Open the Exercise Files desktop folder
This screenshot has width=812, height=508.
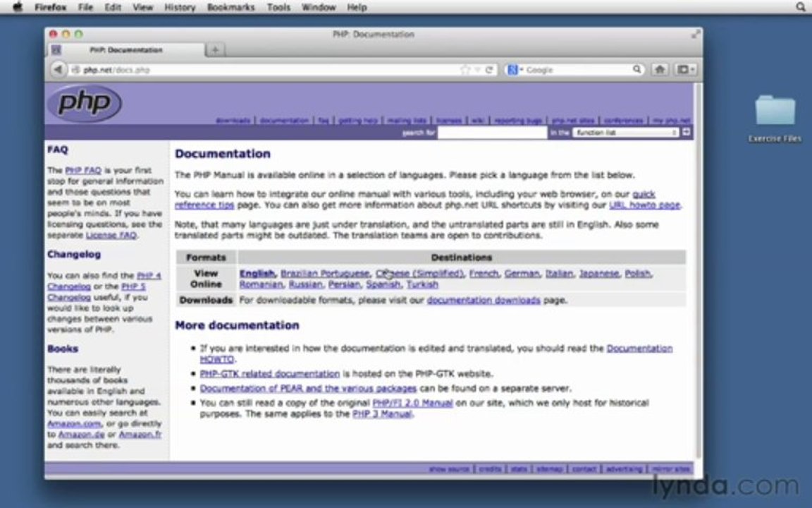click(x=774, y=119)
